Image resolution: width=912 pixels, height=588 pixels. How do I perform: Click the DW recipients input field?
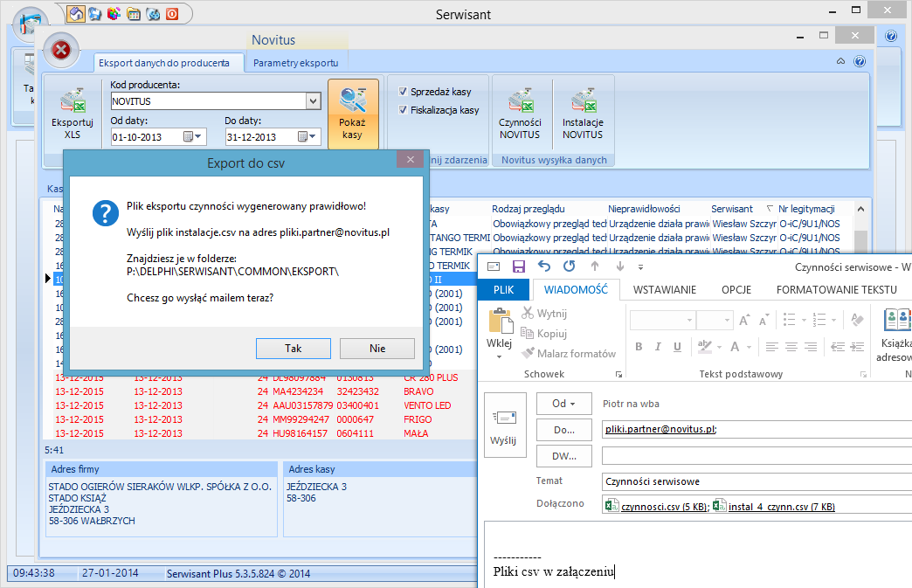tap(757, 456)
